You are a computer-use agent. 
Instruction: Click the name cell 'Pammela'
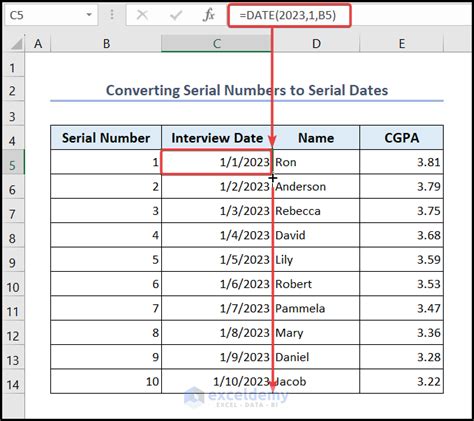pos(316,308)
